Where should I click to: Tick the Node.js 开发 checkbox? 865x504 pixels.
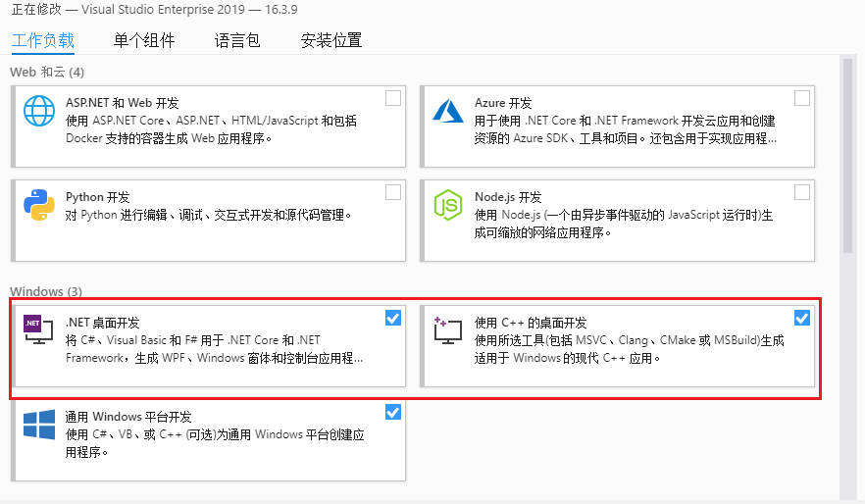point(802,192)
